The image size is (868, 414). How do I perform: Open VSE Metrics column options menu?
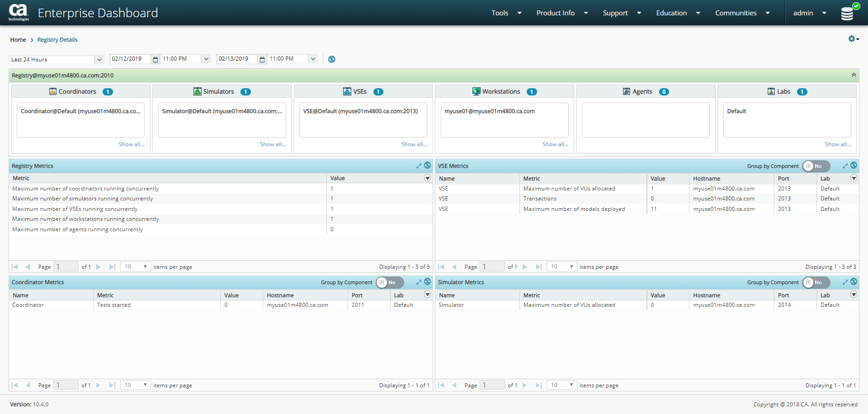pos(854,178)
